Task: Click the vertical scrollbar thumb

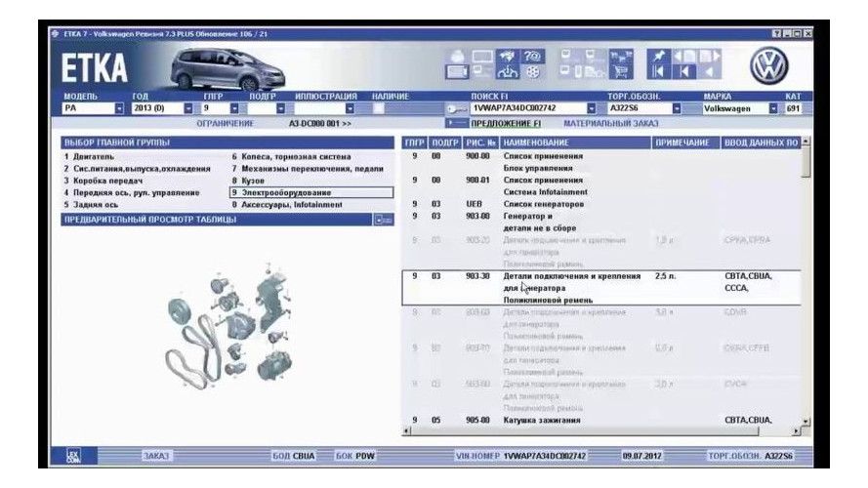Action: point(806,162)
